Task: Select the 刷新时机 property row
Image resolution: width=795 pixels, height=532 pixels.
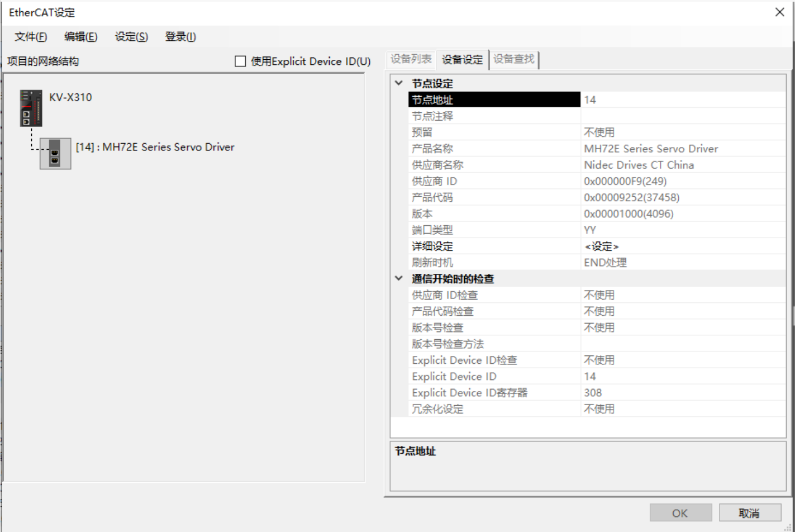Action: (494, 263)
